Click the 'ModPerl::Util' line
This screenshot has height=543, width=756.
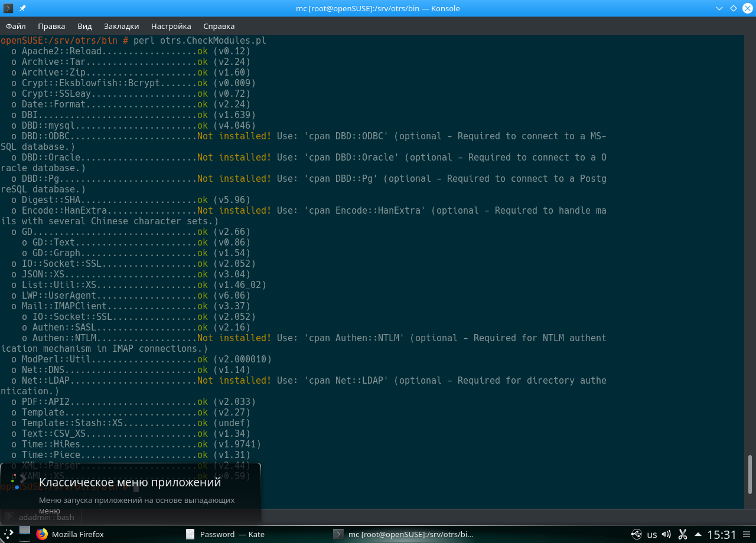point(142,359)
